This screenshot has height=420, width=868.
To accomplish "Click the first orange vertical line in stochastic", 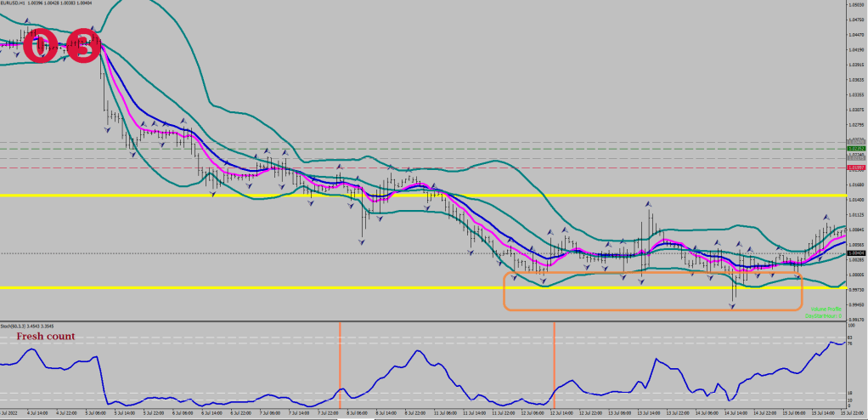I will click(340, 366).
